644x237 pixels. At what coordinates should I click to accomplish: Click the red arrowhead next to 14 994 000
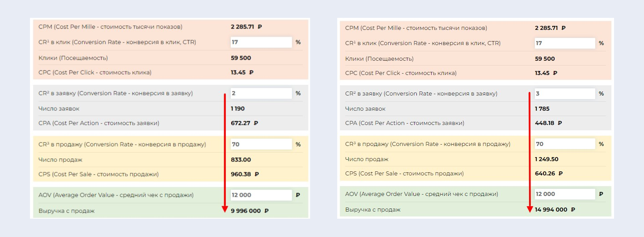pos(530,209)
